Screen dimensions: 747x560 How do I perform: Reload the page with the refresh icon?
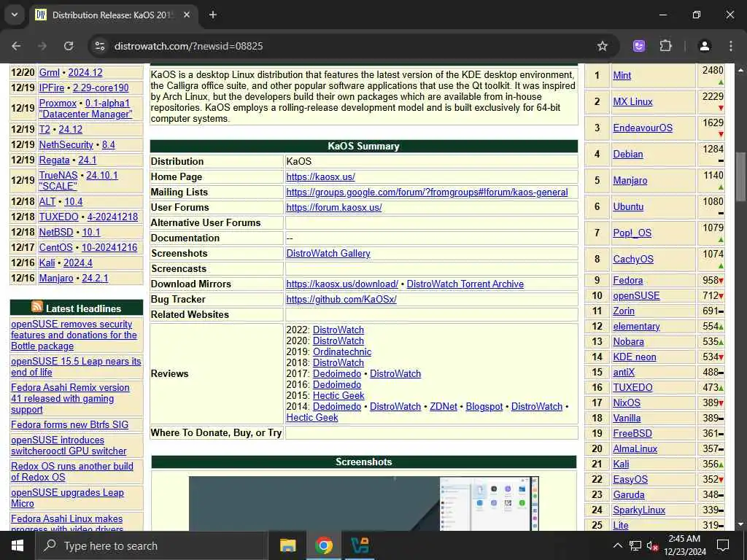point(69,46)
